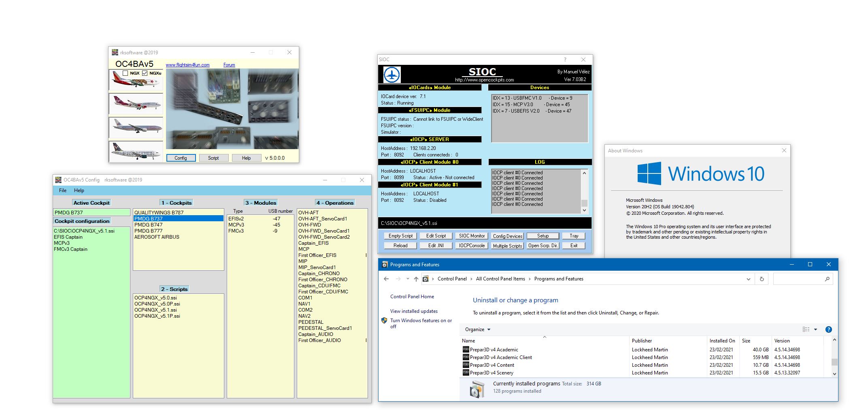Open the File menu in OC4BAv5 Config
Viewport: 868px width, 417px height.
pos(62,190)
